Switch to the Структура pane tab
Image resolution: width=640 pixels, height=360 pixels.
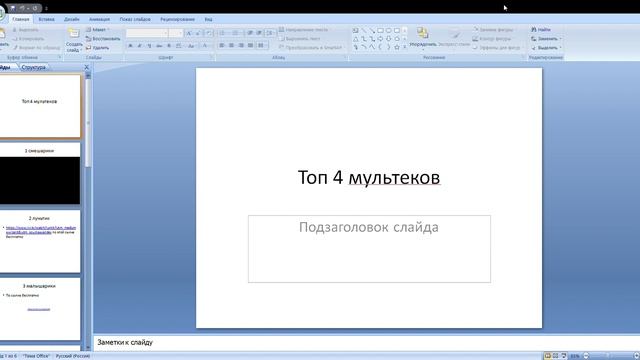pos(34,67)
